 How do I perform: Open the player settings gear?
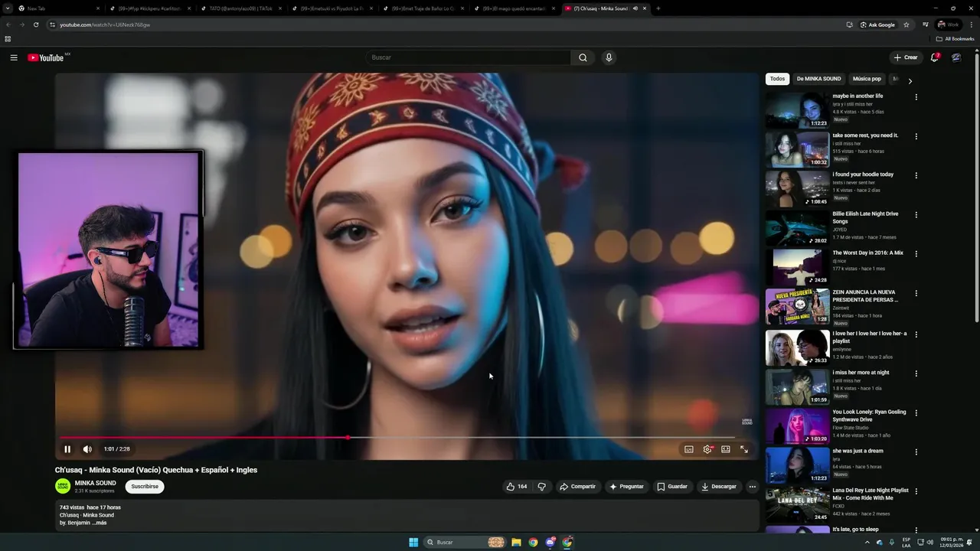(x=707, y=449)
